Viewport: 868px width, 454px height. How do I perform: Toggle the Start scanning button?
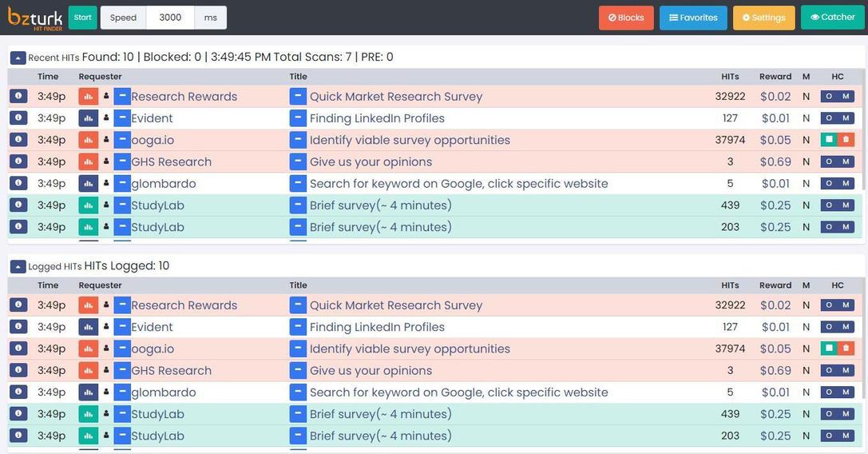point(82,18)
